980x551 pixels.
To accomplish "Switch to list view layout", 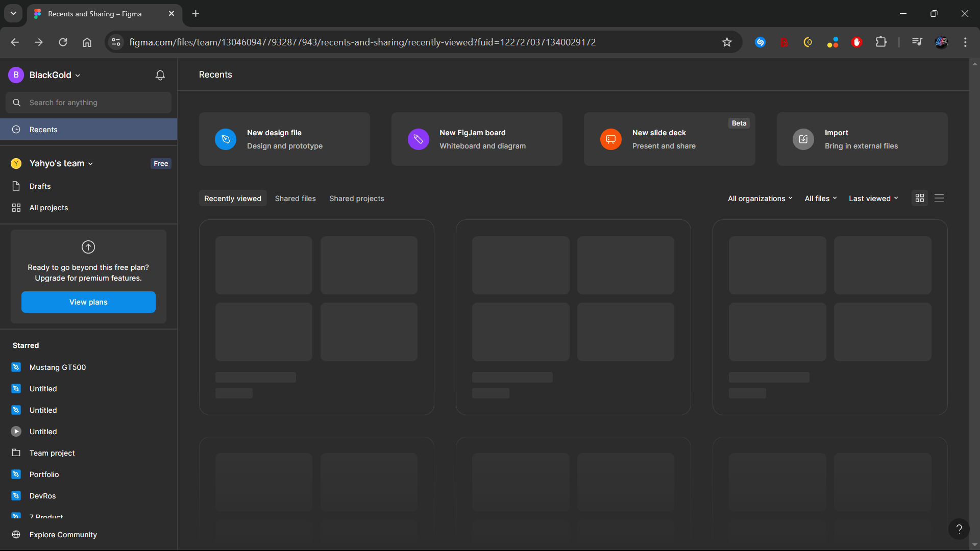I will tap(939, 198).
